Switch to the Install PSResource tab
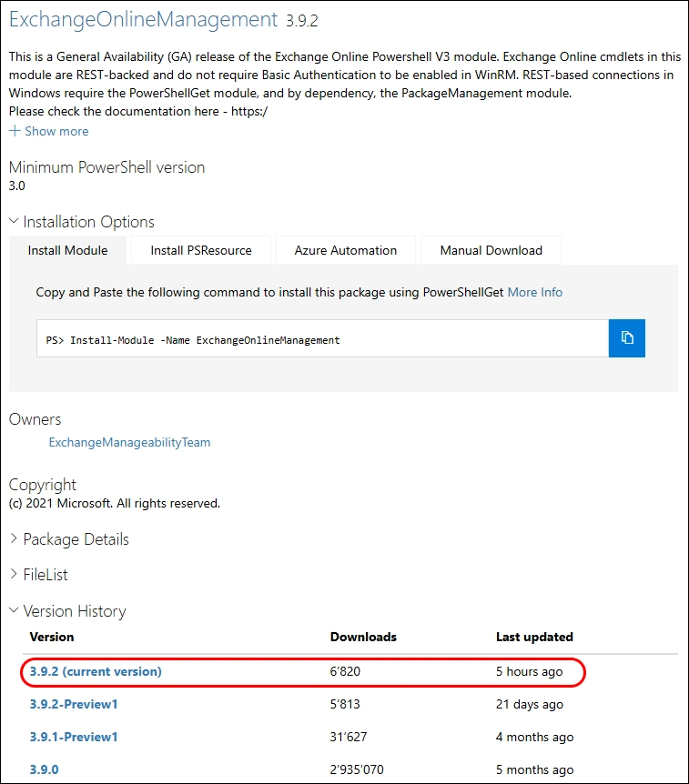Viewport: 689px width, 784px height. 200,250
